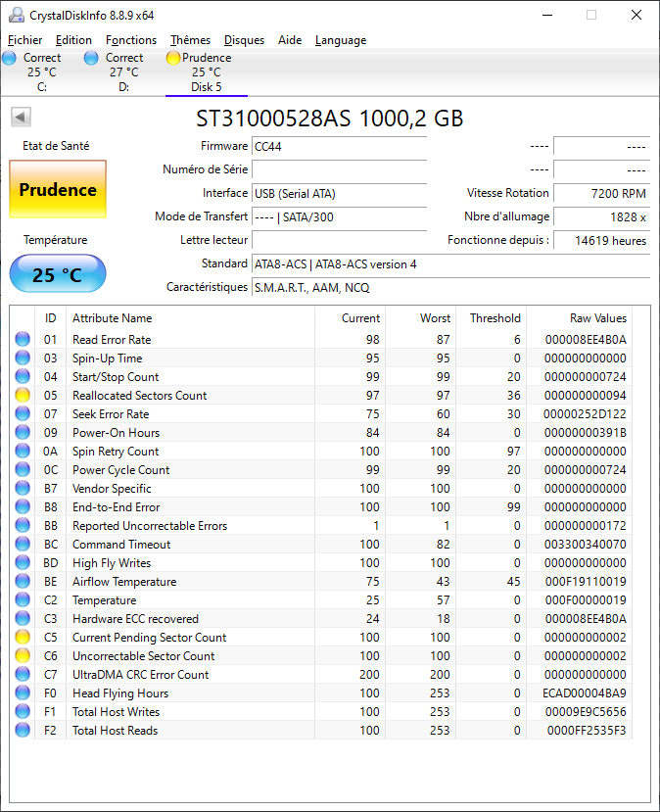
Task: Click blue status orb for Power Cycle Count
Action: coord(23,470)
